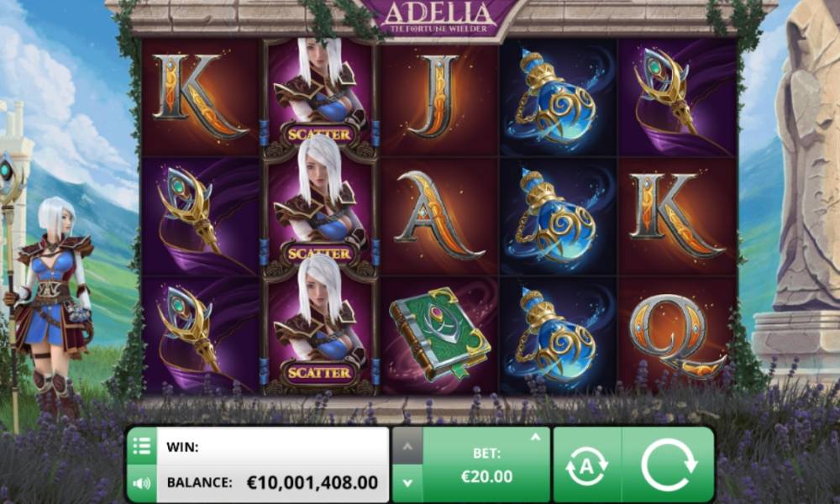This screenshot has height=504, width=840.
Task: Click the top Scatter Adelia symbol
Action: point(319,97)
